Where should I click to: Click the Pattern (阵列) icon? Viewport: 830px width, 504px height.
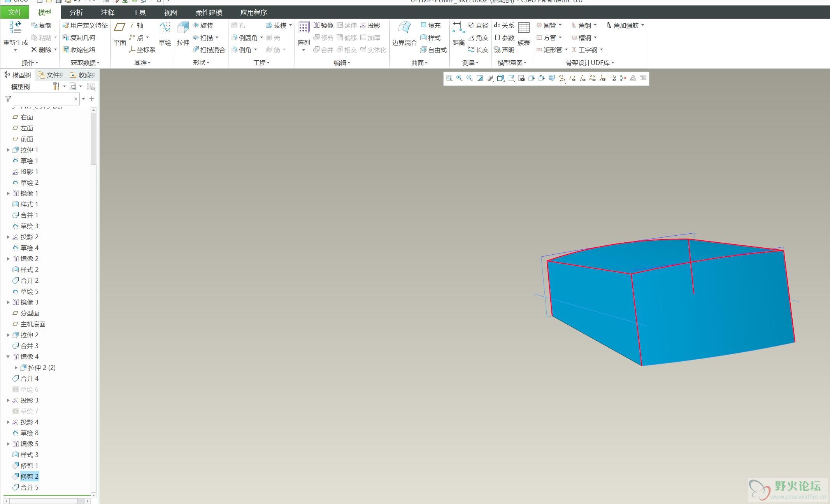coord(304,28)
